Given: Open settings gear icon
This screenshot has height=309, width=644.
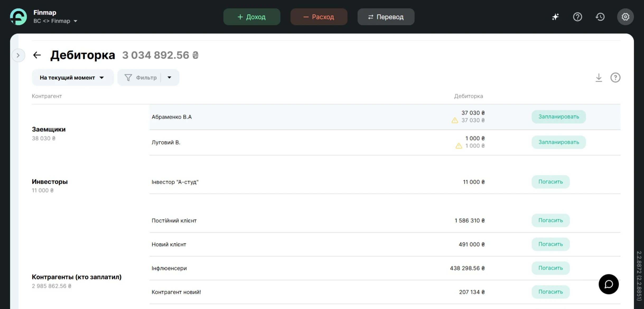Looking at the screenshot, I should pyautogui.click(x=625, y=17).
